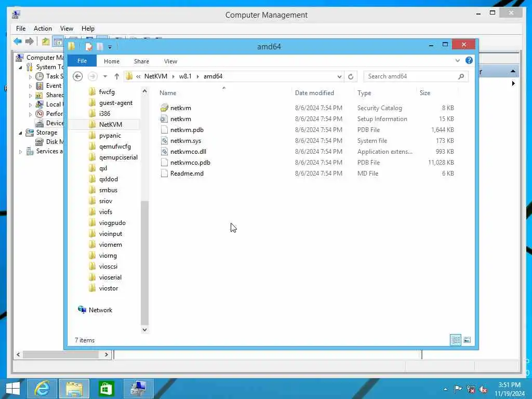532x399 pixels.
Task: Open the Share ribbon tab
Action: click(141, 61)
